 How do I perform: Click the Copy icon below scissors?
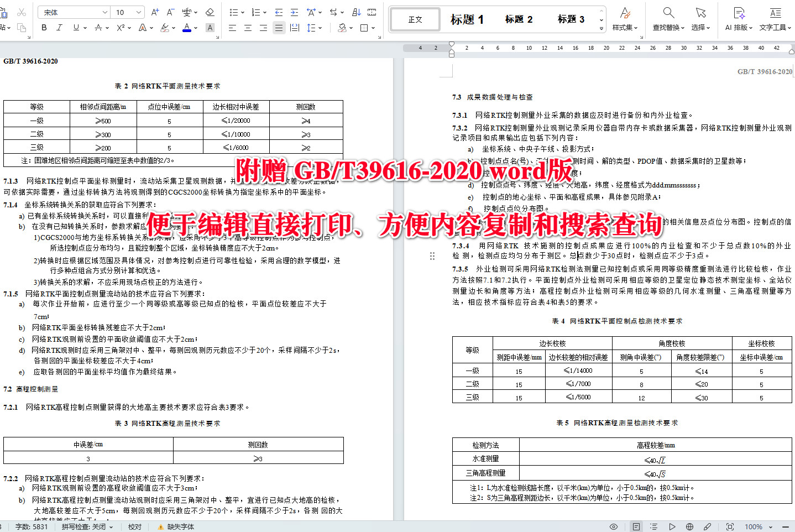coord(22,27)
